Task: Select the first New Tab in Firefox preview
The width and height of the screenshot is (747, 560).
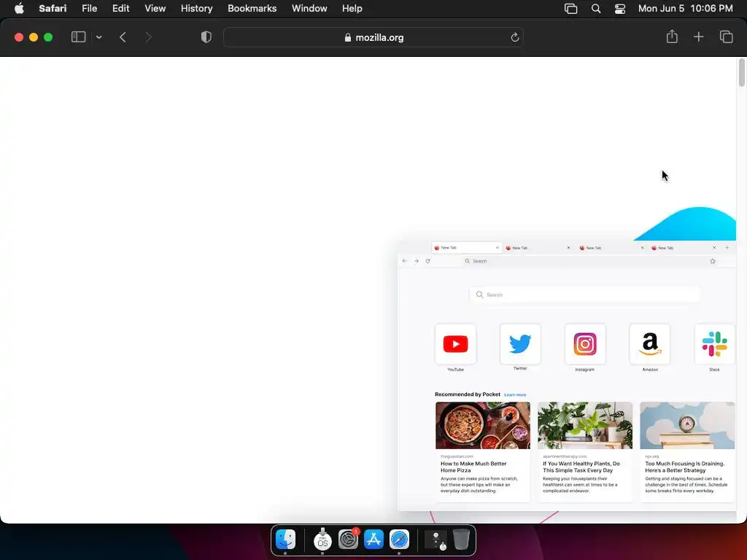Action: click(x=466, y=248)
